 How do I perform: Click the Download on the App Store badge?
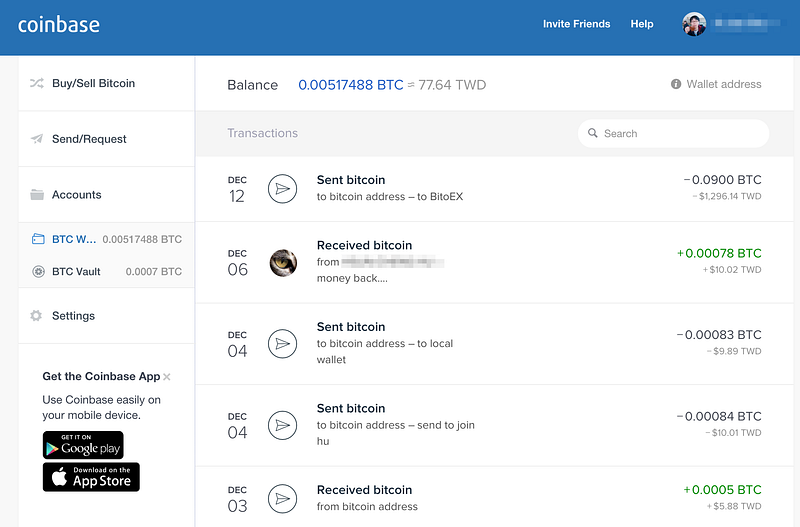pyautogui.click(x=91, y=477)
